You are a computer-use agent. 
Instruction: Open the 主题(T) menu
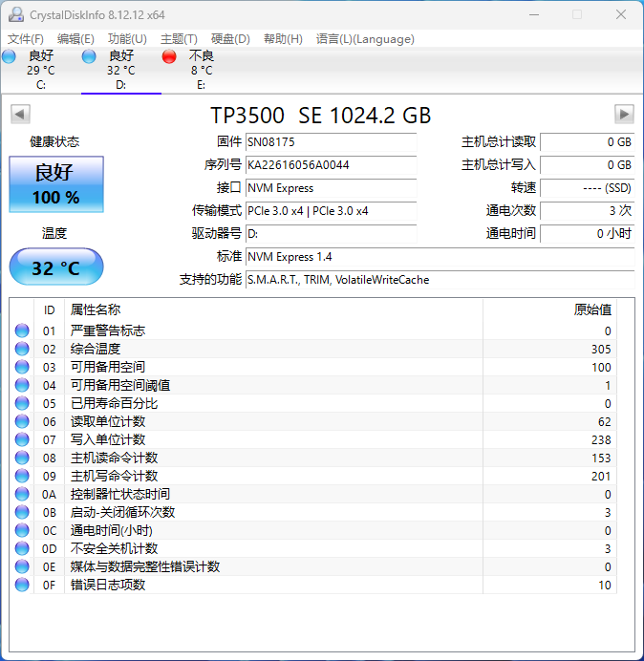click(x=179, y=39)
